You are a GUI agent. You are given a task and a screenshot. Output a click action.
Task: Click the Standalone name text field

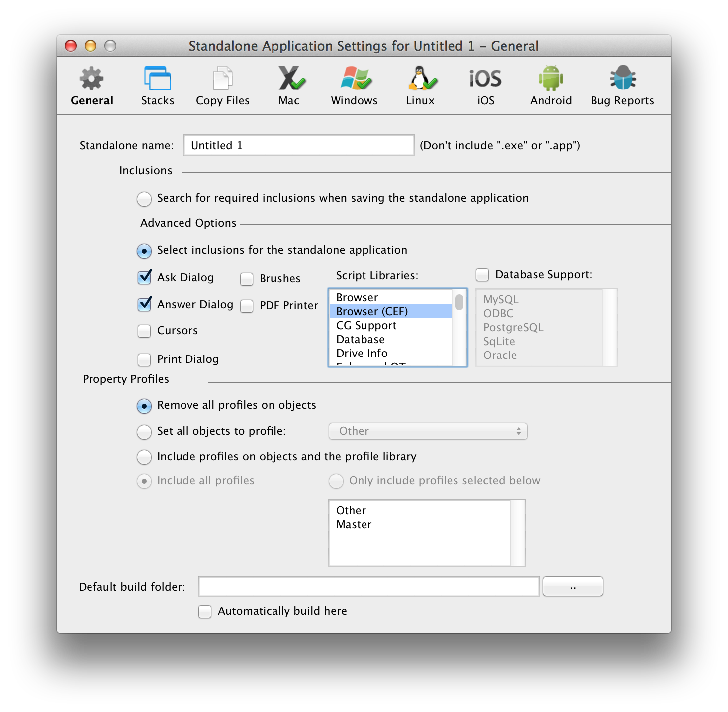pos(298,145)
